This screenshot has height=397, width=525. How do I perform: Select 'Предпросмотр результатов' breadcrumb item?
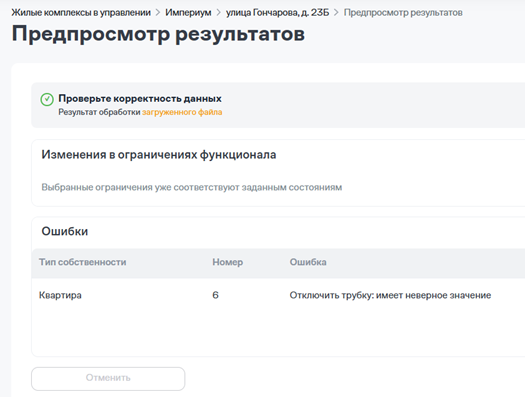click(403, 13)
